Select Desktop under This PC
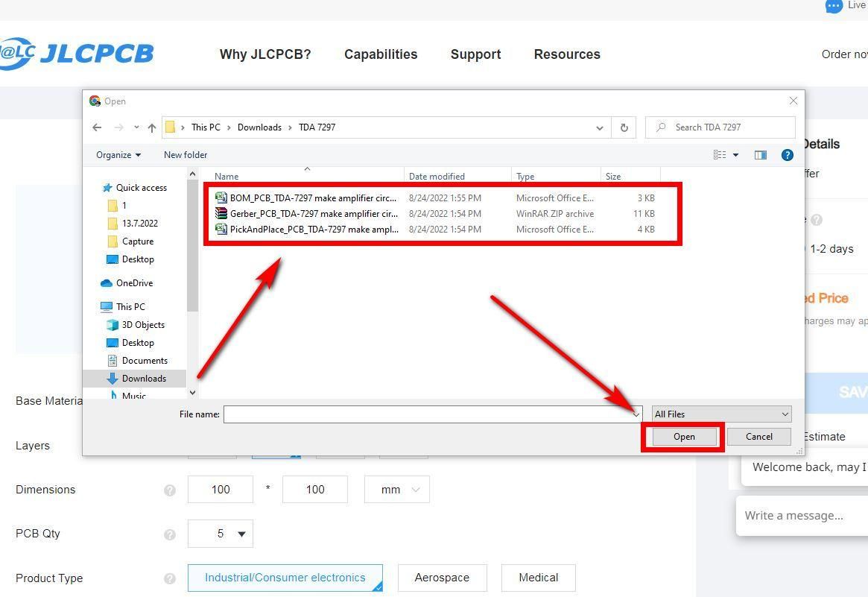Screen dimensions: 868x597 (x=130, y=343)
